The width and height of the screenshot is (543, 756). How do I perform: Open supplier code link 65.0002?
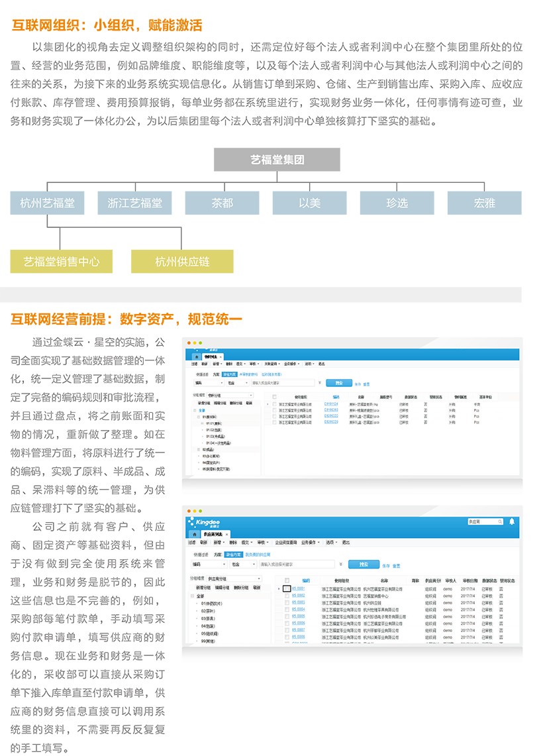click(299, 596)
